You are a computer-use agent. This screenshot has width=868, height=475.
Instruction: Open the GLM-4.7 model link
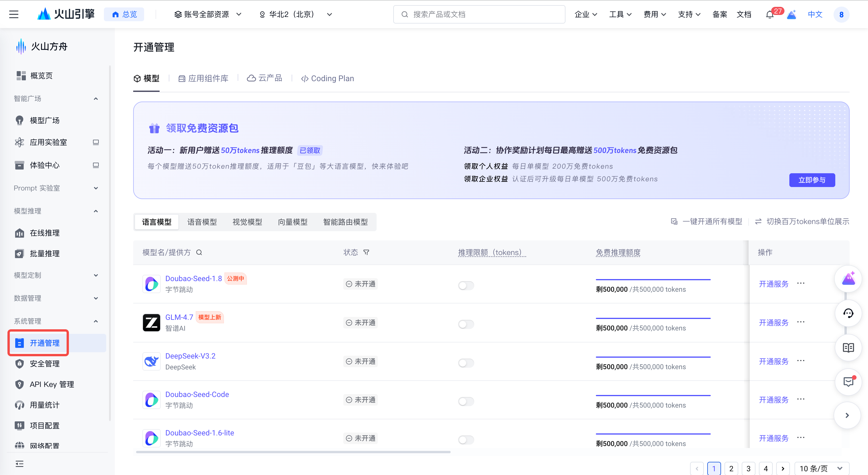point(179,317)
